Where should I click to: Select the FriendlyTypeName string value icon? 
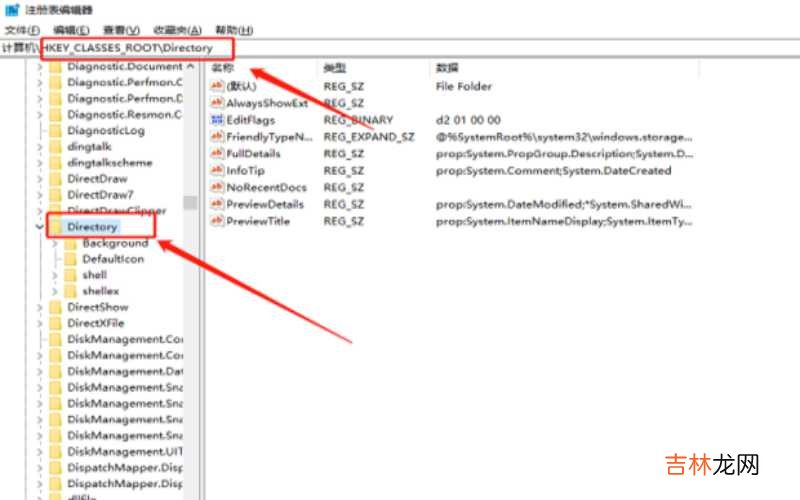click(217, 137)
